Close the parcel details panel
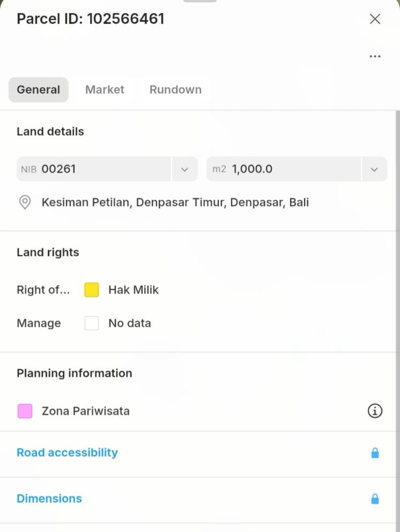Image resolution: width=400 pixels, height=532 pixels. [x=375, y=19]
